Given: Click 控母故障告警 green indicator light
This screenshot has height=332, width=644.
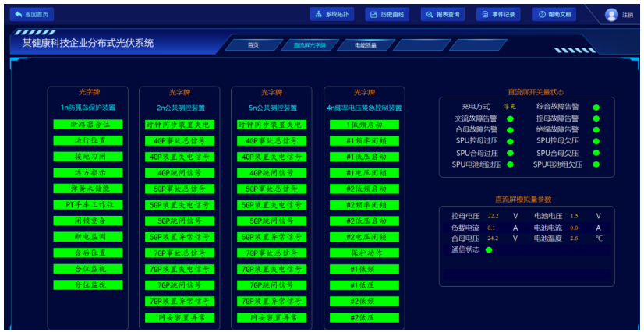Looking at the screenshot, I should click(596, 119).
